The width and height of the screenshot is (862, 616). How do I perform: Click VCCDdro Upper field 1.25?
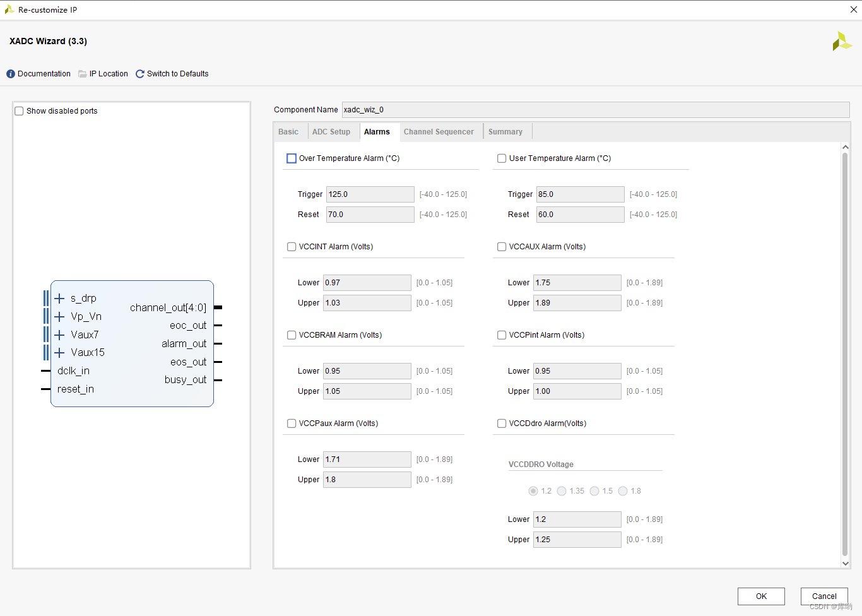click(577, 540)
